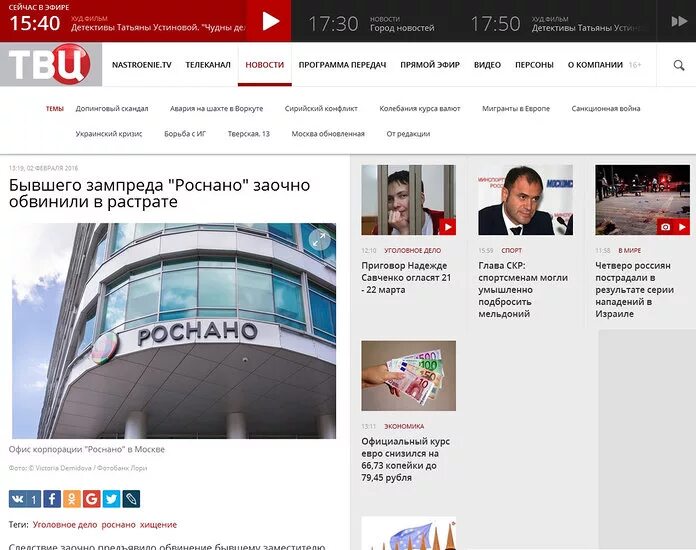Image resolution: width=696 pixels, height=550 pixels.
Task: Share the article on Twitter
Action: [111, 499]
